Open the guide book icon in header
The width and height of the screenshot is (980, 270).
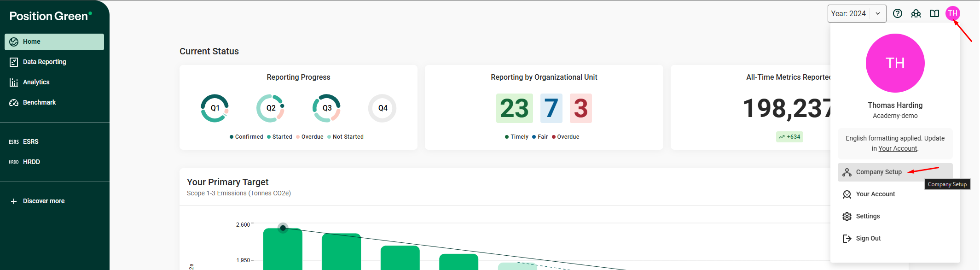coord(934,13)
